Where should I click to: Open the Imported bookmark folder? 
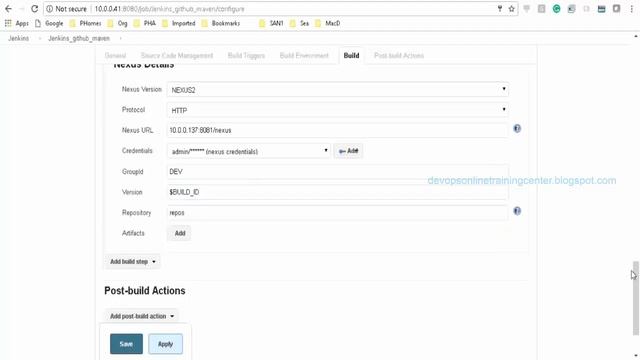click(179, 23)
